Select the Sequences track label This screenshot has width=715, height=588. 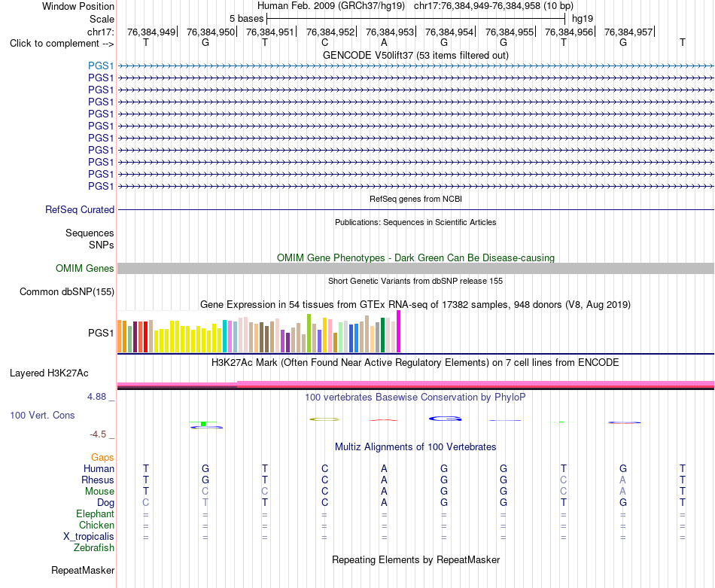tap(90, 233)
